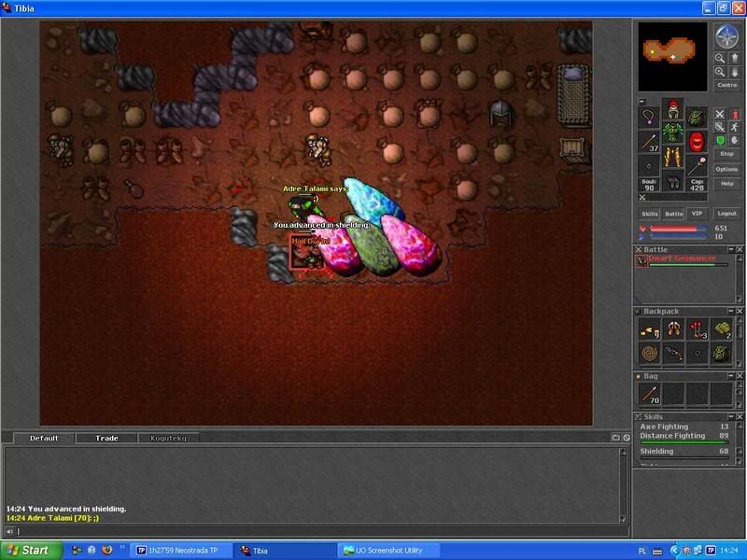Zoom out the minimap

(x=720, y=59)
